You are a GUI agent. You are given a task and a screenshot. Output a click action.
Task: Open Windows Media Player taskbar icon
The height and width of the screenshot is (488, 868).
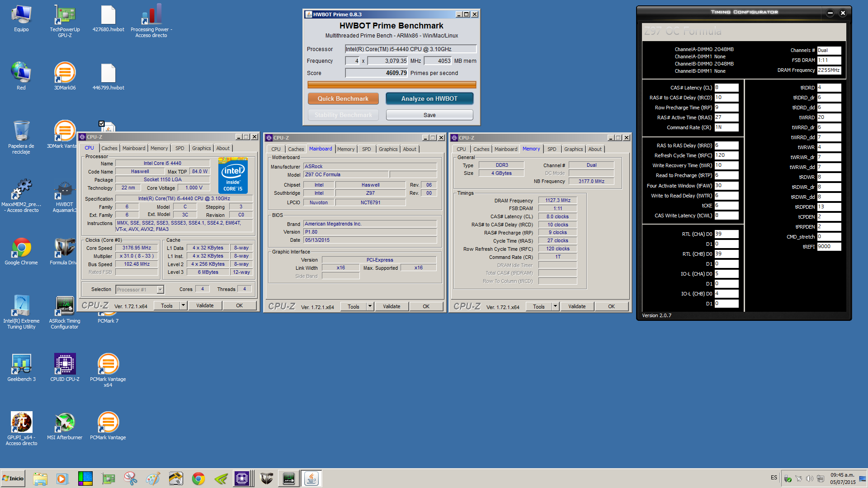tap(62, 479)
